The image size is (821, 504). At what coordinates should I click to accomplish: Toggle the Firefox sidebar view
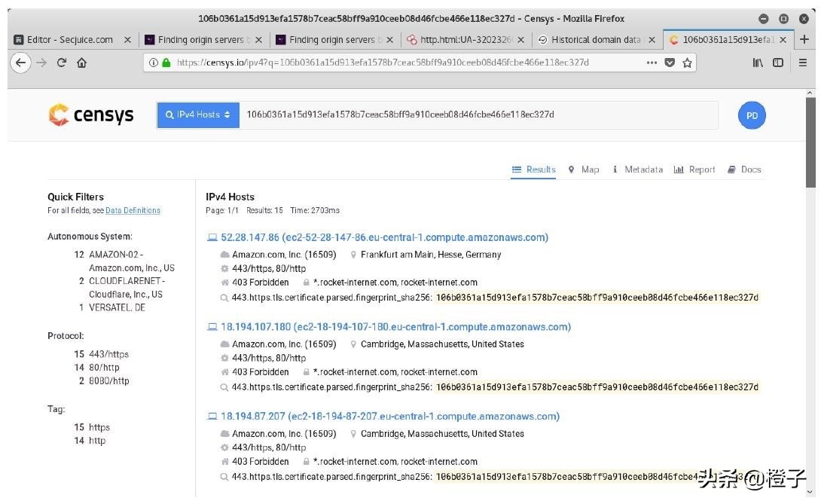pos(778,63)
